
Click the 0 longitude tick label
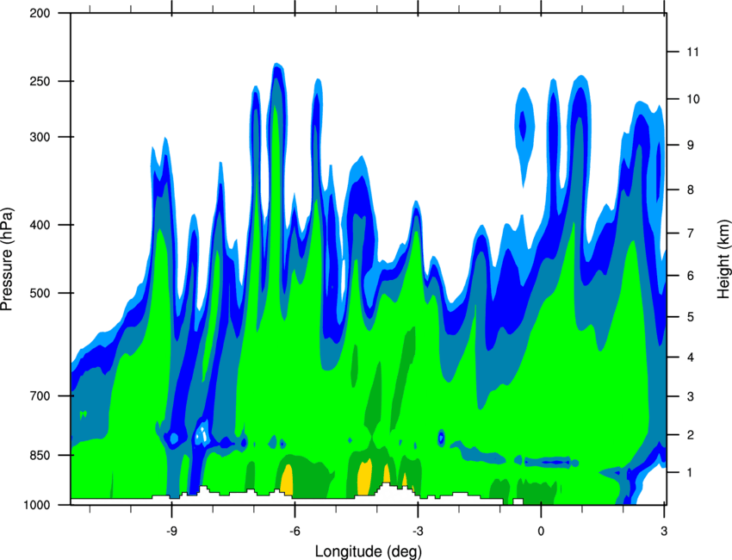pyautogui.click(x=541, y=532)
